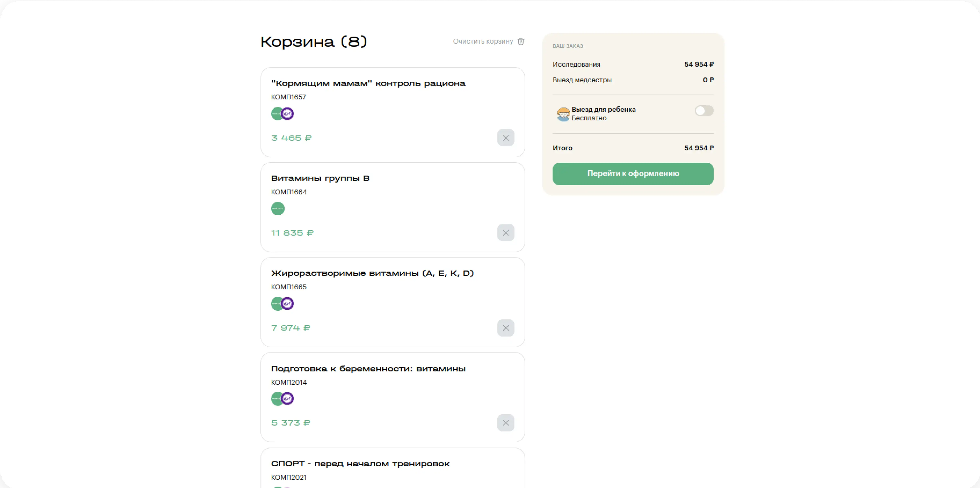The height and width of the screenshot is (488, 980).
Task: Remove "Витамины группы B" from cart
Action: pyautogui.click(x=506, y=232)
